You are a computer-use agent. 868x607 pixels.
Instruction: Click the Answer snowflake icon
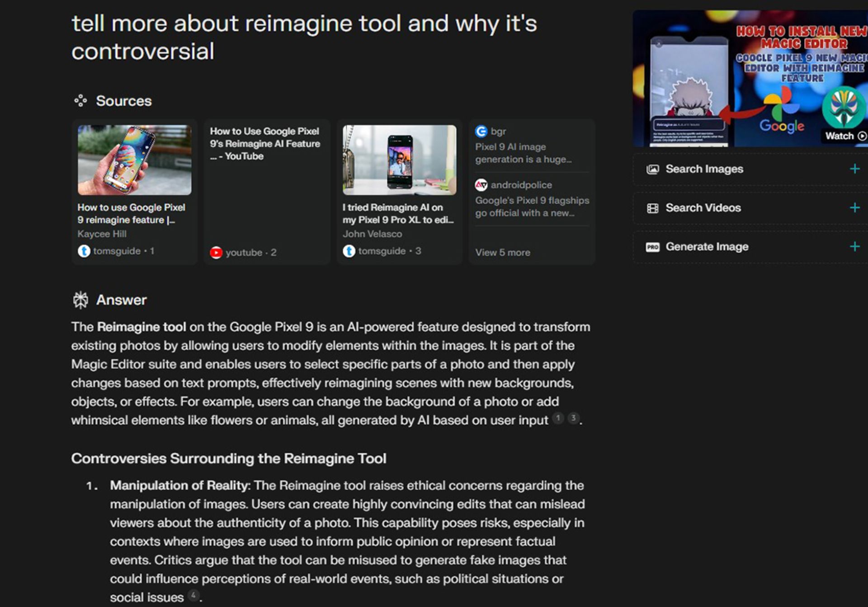coord(80,300)
